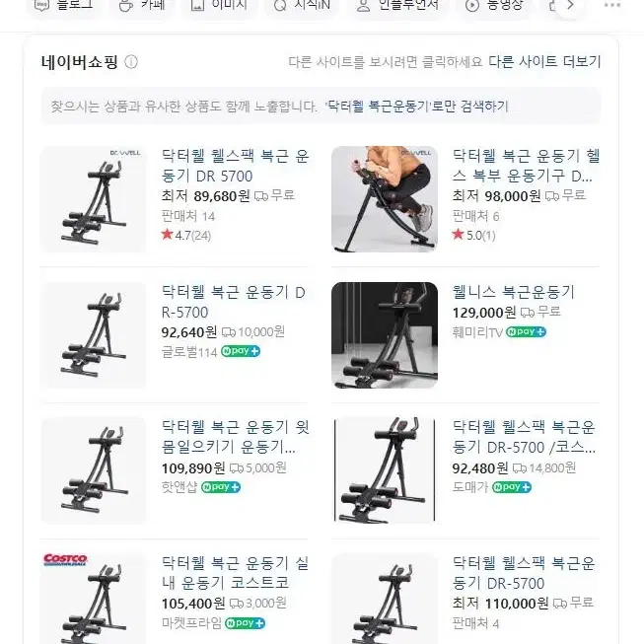Click the Npay badge next to 훼미리TV
This screenshot has width=644, height=644.
pos(526,331)
